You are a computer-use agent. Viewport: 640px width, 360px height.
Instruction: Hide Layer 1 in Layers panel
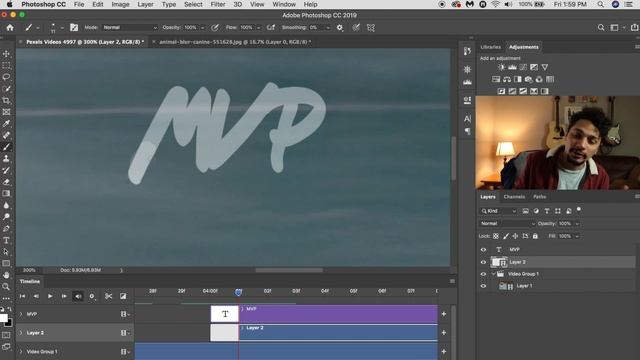[x=483, y=286]
